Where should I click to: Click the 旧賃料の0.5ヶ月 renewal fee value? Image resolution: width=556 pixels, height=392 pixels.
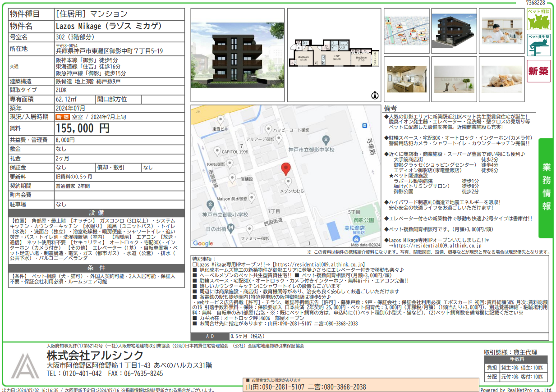click(x=74, y=177)
